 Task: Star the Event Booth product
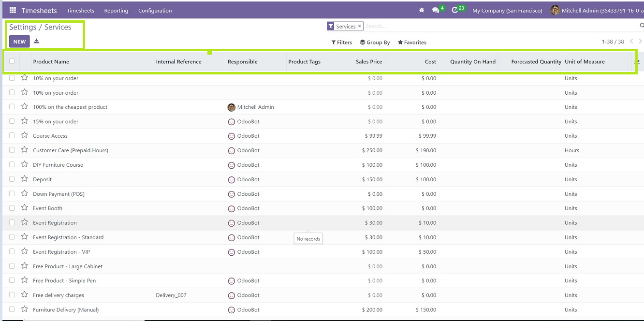click(x=24, y=208)
